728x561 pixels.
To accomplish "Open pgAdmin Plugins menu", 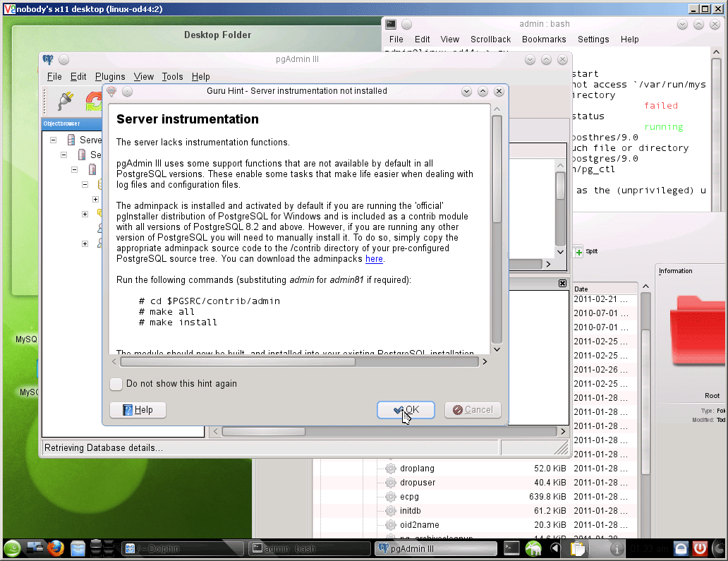I will (110, 77).
